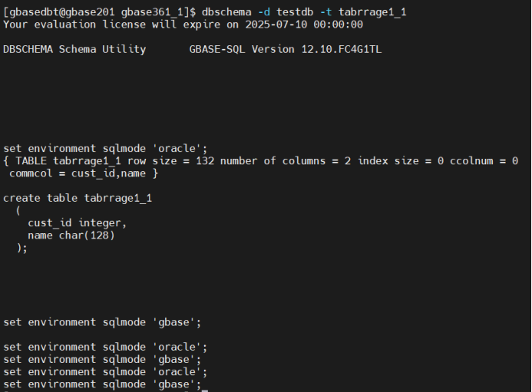The image size is (532, 392).
Task: Click DBSCHEMA Schema Utility heading text
Action: point(74,50)
